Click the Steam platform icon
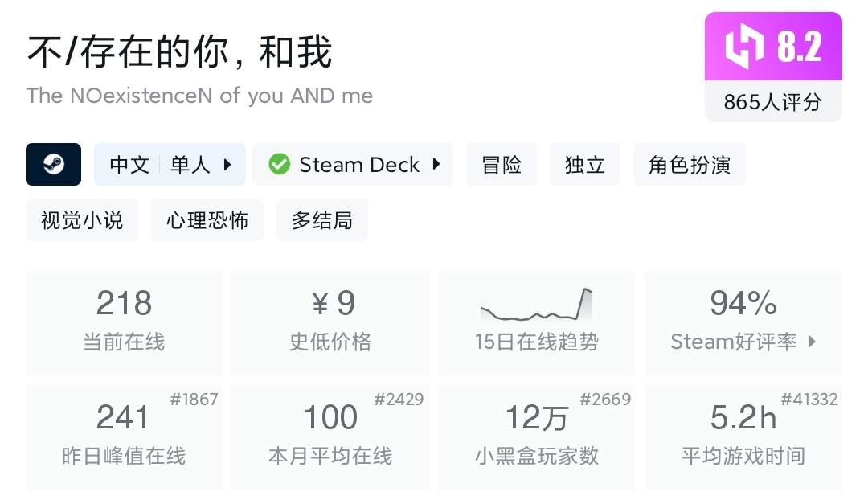Screen dimensions: 868x504 (53, 165)
